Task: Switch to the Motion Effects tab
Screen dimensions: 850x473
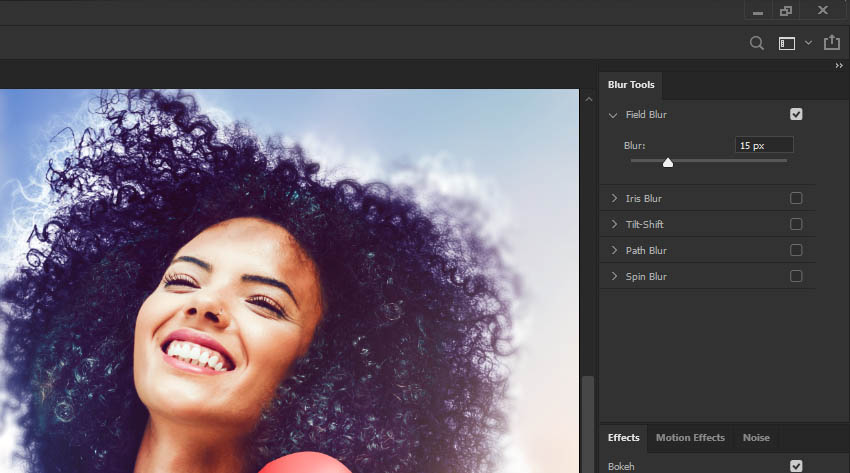Action: [690, 438]
